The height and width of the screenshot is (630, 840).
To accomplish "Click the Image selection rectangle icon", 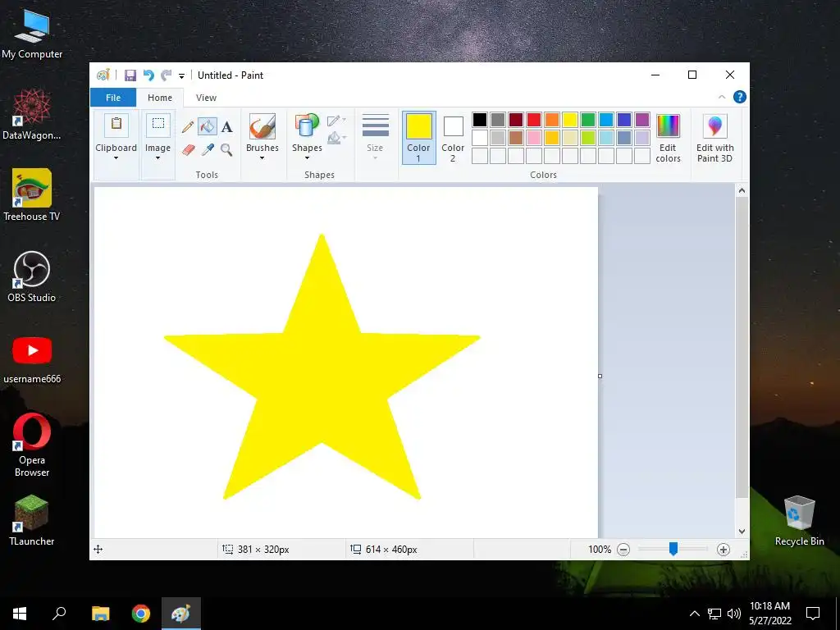I will tap(158, 125).
